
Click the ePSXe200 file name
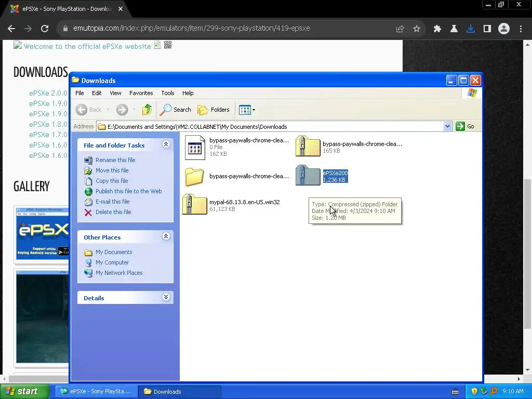pos(335,173)
